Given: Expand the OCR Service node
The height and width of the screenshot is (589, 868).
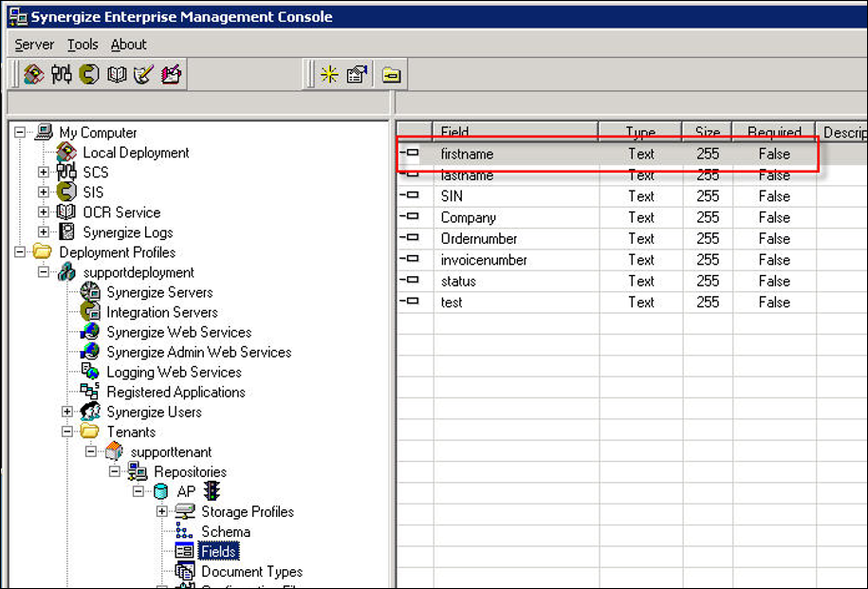Looking at the screenshot, I should pyautogui.click(x=44, y=212).
